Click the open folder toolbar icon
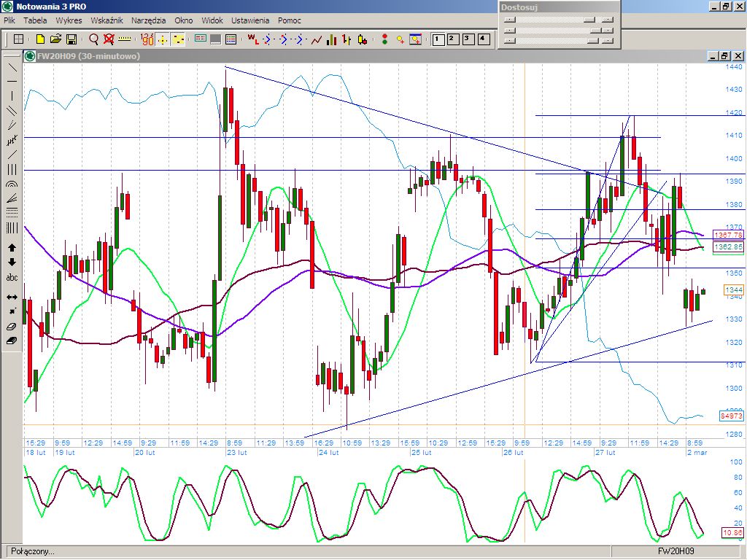Image resolution: width=747 pixels, height=560 pixels. tap(55, 39)
